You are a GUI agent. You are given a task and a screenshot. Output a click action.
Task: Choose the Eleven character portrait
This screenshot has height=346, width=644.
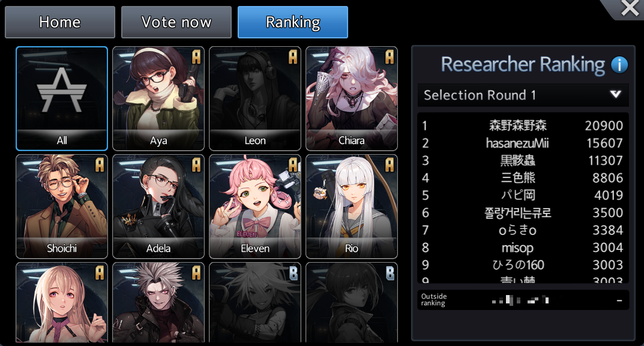pyautogui.click(x=254, y=206)
